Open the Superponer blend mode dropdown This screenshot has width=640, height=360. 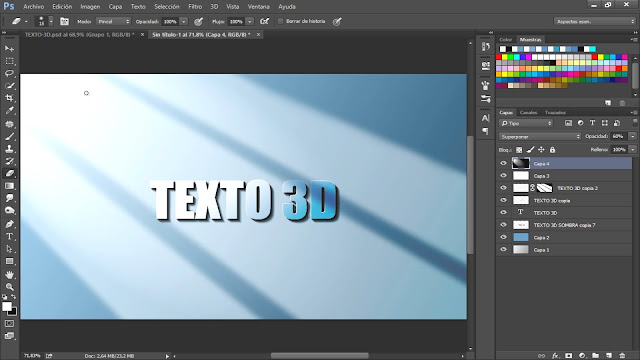tap(540, 136)
